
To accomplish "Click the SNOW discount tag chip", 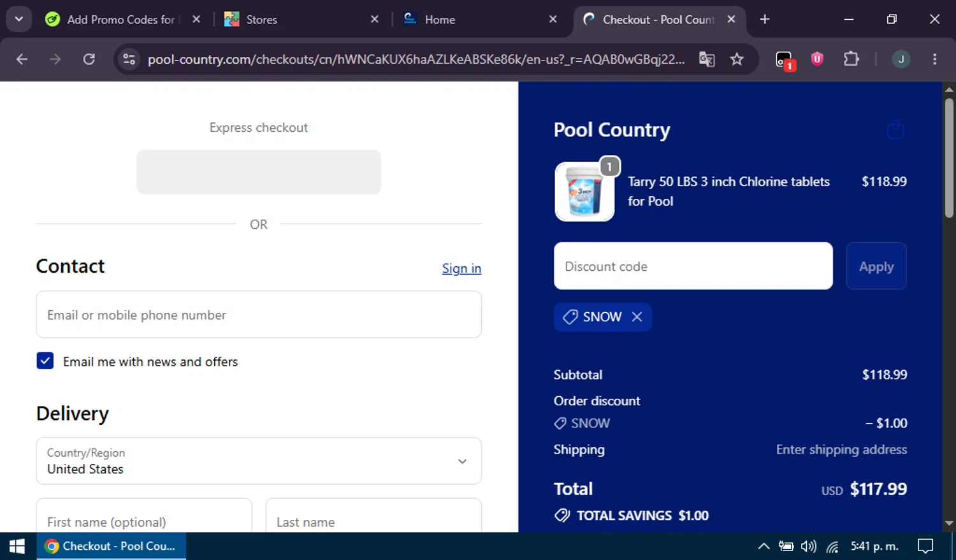I will pyautogui.click(x=602, y=317).
